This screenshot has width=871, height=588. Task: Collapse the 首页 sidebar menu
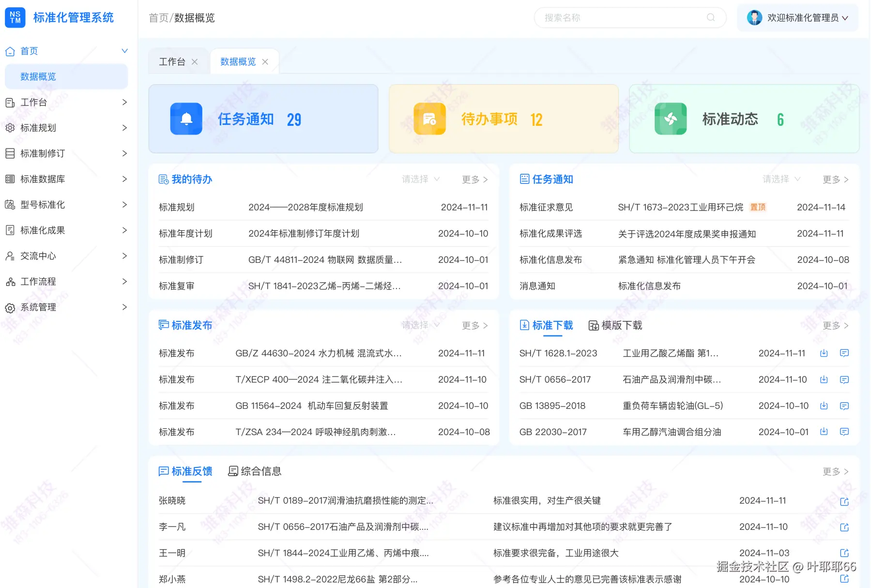pos(124,51)
